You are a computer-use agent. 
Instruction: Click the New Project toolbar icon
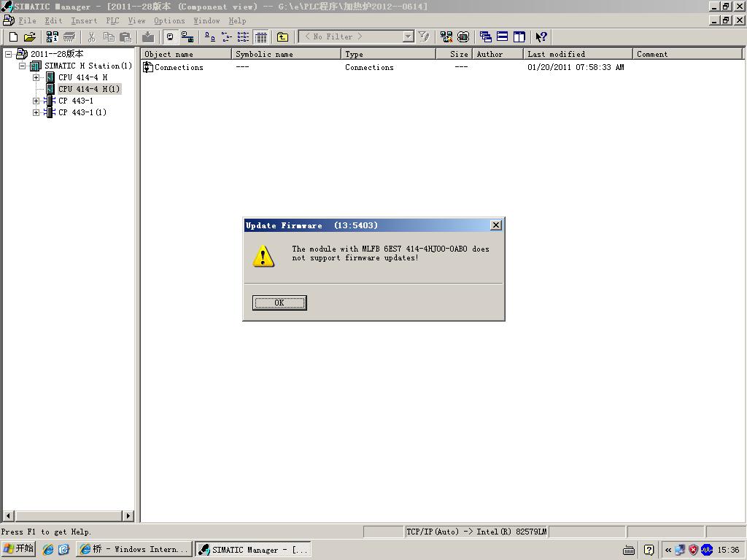[13, 37]
